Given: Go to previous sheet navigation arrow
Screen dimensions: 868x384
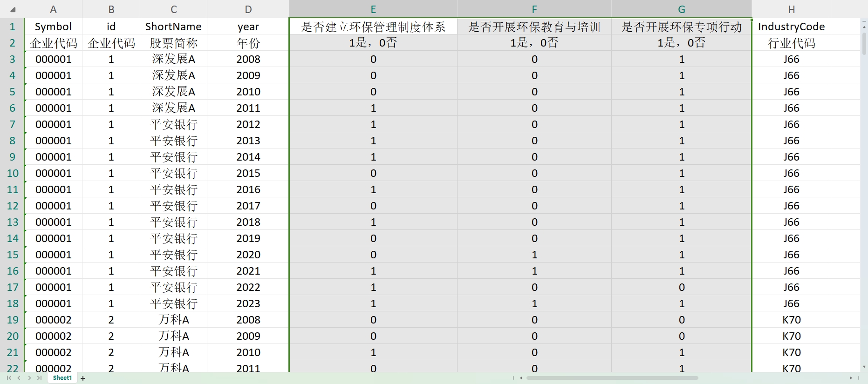Looking at the screenshot, I should (19, 378).
